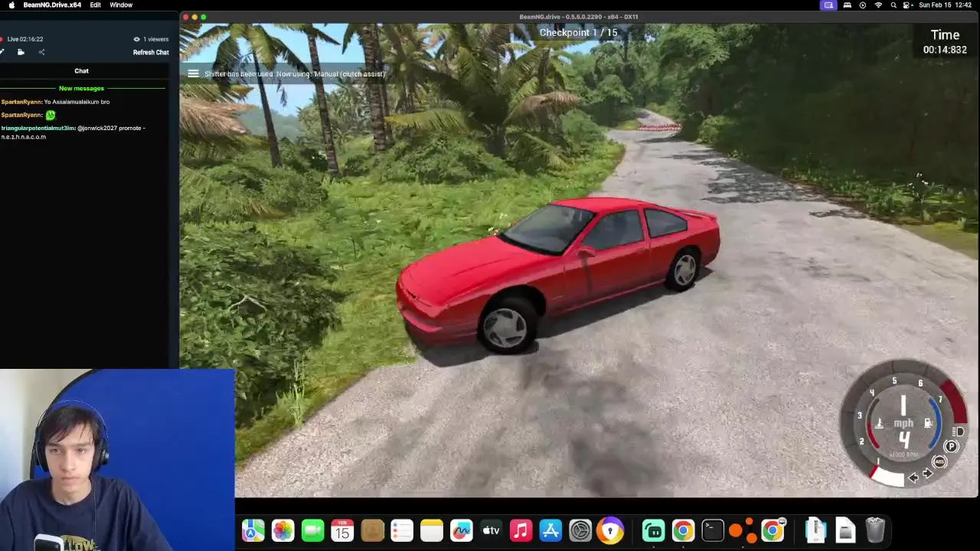980x551 pixels.
Task: Open the Wi-Fi menu bar icon
Action: (878, 5)
